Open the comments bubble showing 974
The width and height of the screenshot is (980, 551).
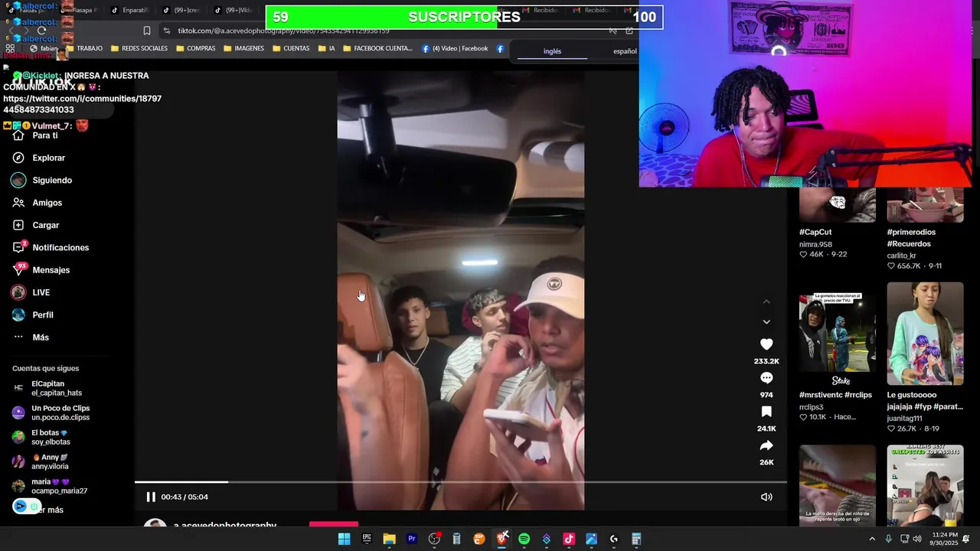coord(766,378)
